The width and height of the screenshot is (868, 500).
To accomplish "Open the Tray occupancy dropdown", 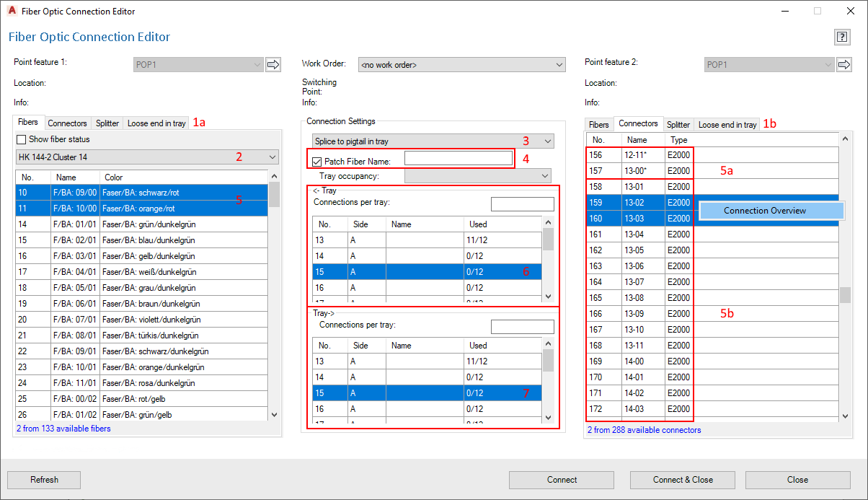I will tap(477, 175).
